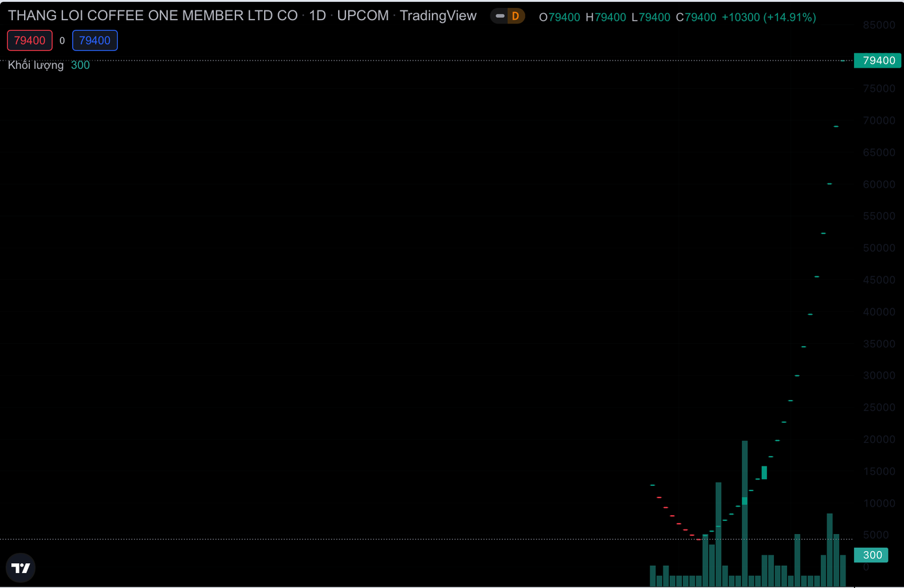Select the Khối lượng volume indicator label

(36, 65)
